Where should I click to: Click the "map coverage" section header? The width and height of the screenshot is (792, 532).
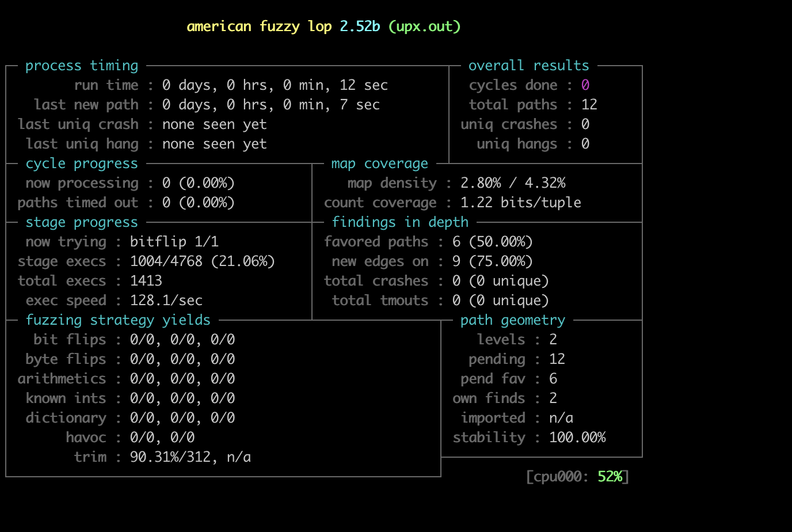coord(380,164)
